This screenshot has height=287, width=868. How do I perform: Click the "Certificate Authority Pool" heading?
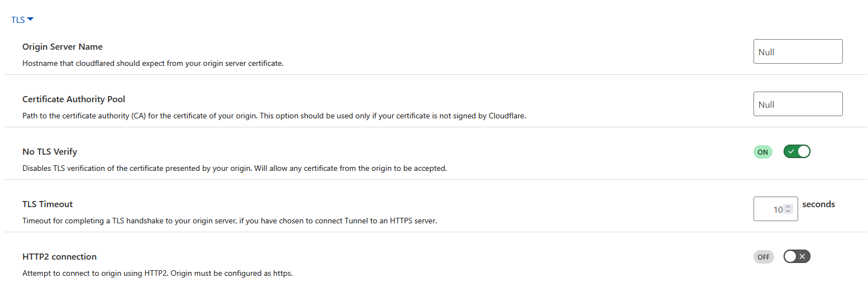point(74,99)
